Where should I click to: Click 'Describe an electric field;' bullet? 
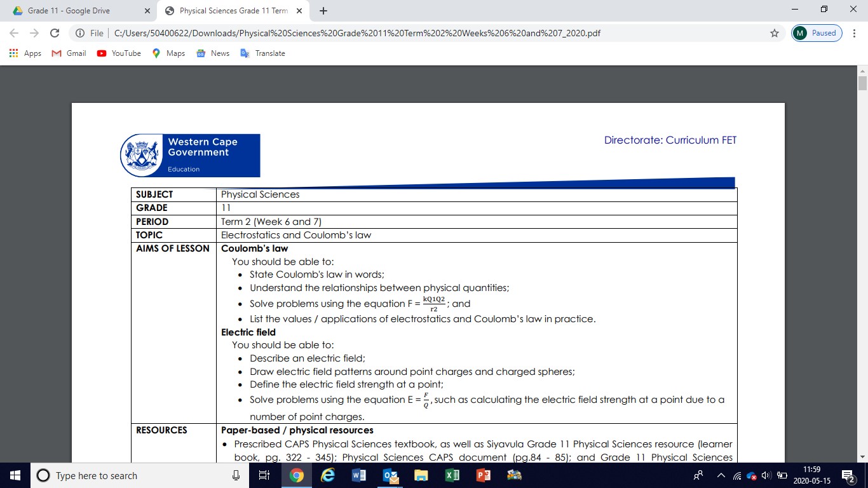tap(308, 358)
